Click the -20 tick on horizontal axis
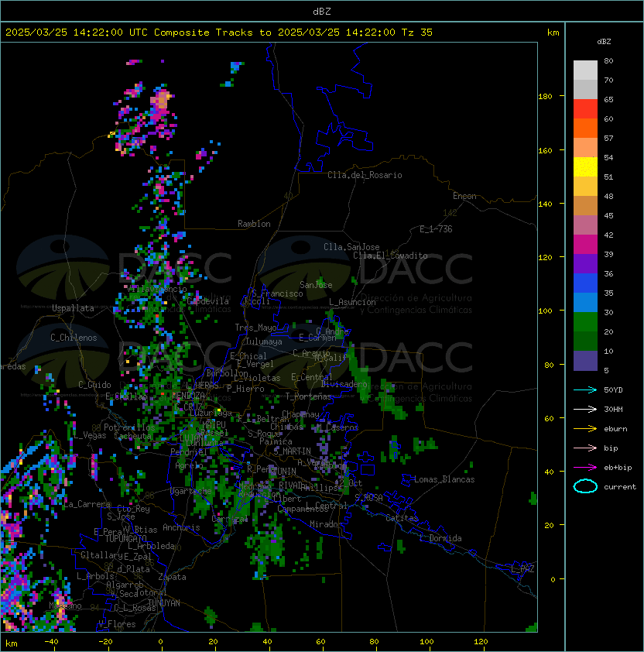Image resolution: width=644 pixels, height=652 pixels. 104,642
